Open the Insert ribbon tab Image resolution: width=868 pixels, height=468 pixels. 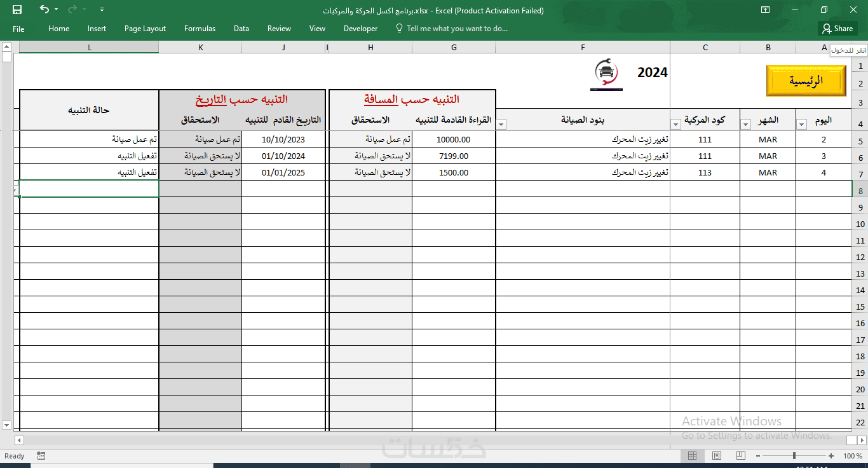point(97,29)
